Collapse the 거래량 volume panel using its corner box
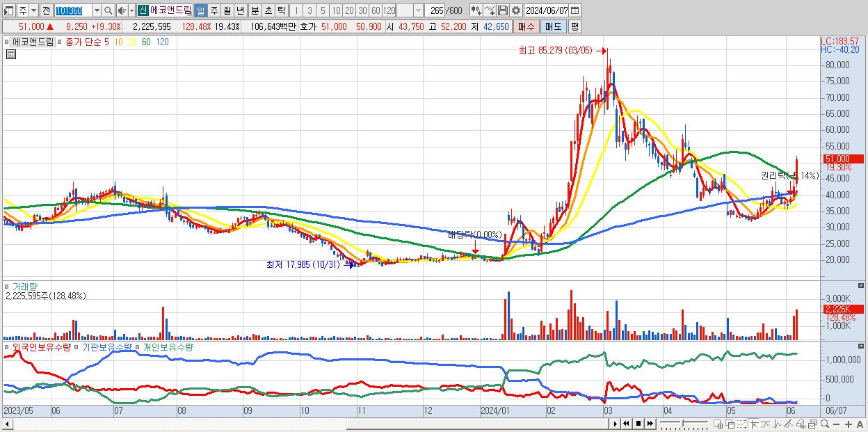 (862, 286)
